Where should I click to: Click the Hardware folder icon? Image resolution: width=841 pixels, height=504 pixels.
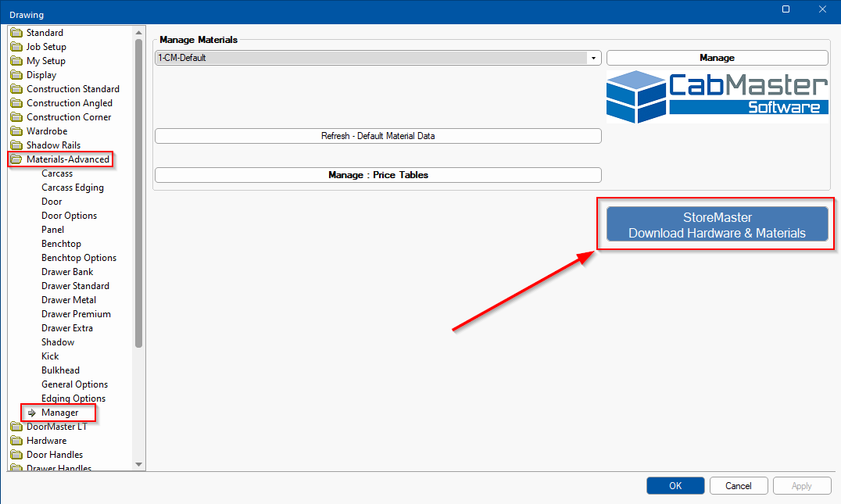(x=16, y=441)
